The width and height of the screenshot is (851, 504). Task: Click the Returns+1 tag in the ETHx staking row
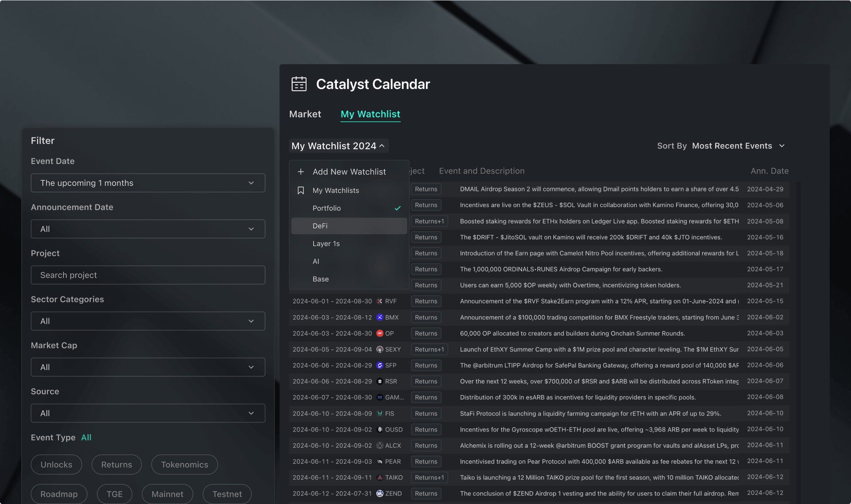tap(429, 221)
